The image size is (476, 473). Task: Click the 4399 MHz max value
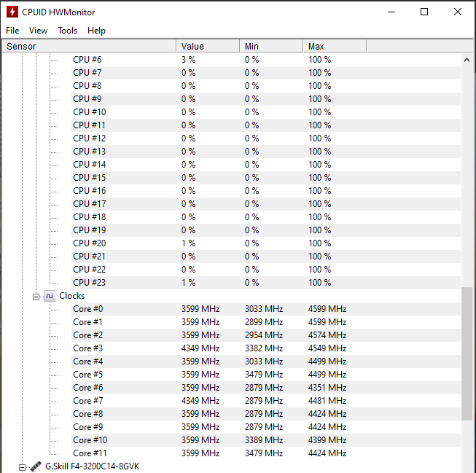point(327,440)
